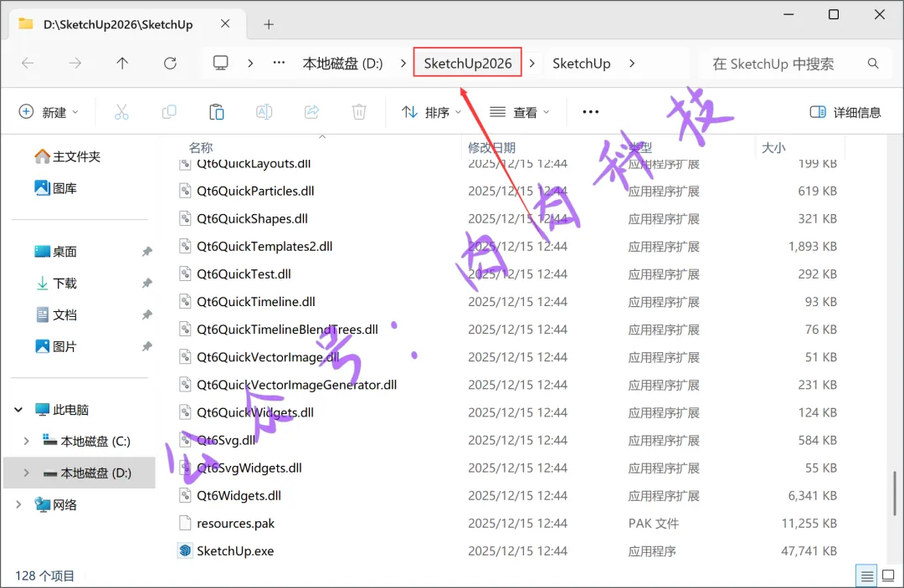Select the file Qt6SvgWidgets.dll
This screenshot has width=904, height=588.
tap(249, 468)
